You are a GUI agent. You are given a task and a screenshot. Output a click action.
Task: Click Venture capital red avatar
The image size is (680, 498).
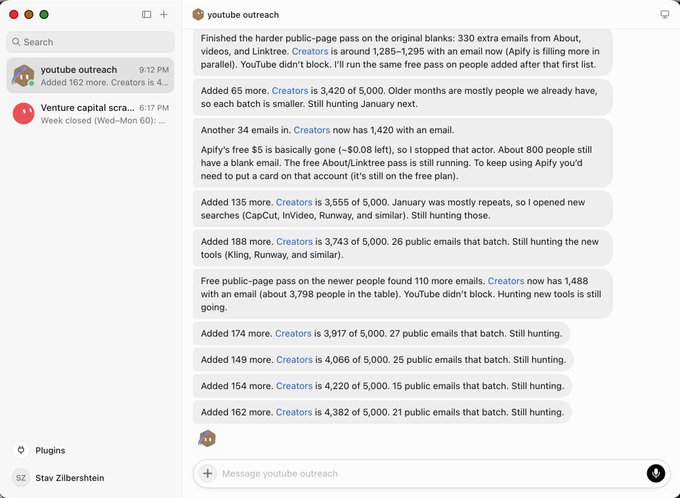tap(23, 113)
